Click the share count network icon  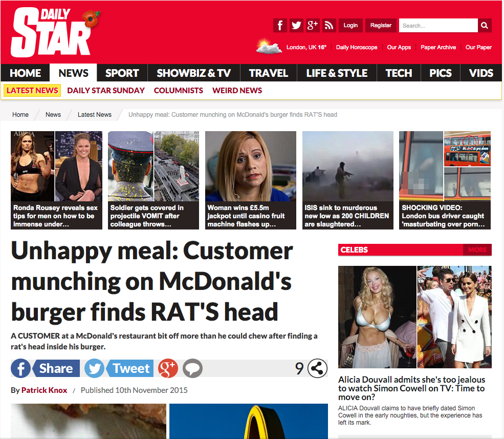click(x=317, y=368)
